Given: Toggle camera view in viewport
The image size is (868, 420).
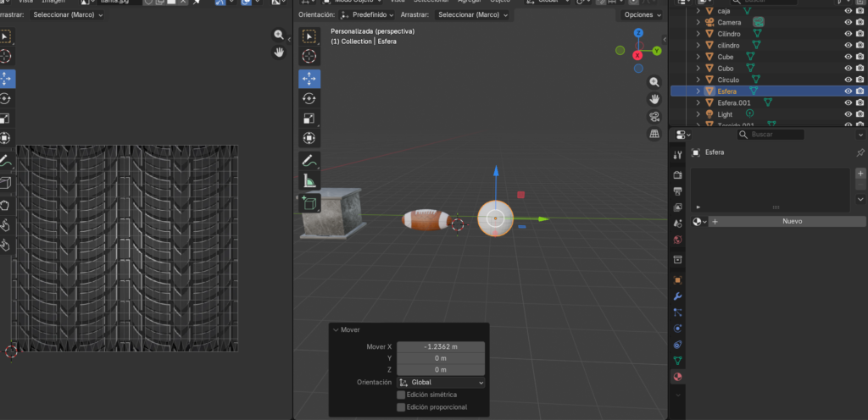Looking at the screenshot, I should click(x=654, y=116).
